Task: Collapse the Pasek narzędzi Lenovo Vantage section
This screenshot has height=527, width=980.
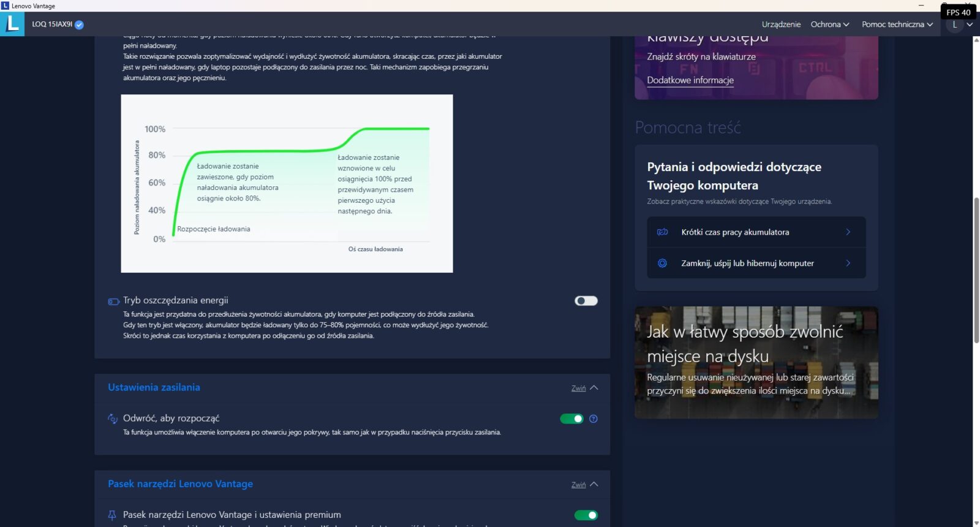Action: [584, 485]
